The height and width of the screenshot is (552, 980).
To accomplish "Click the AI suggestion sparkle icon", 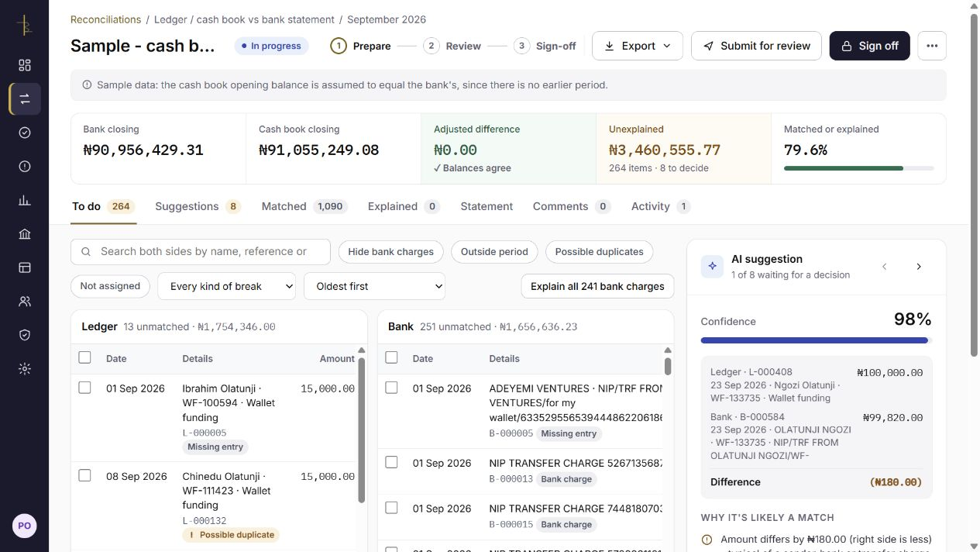I will [x=712, y=266].
